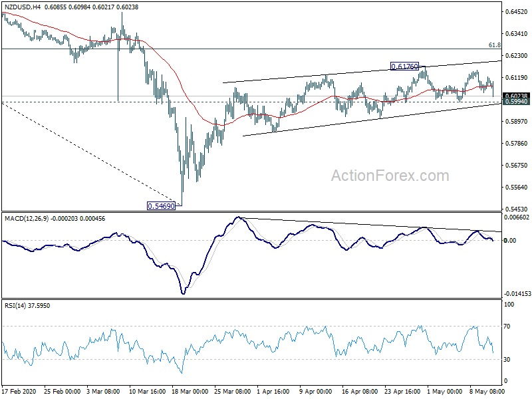Click the 61.8 Fibonacci level label
This screenshot has height=399, width=532.
494,45
